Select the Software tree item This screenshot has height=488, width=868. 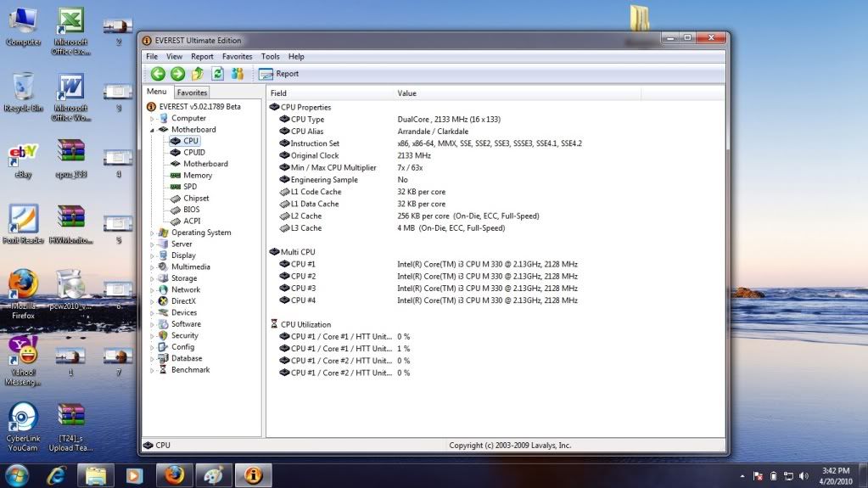point(186,324)
